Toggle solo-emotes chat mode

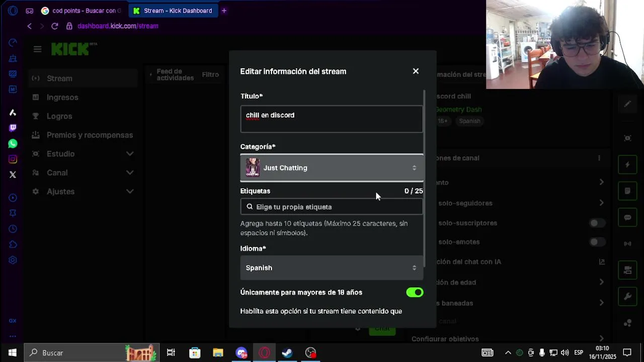click(597, 242)
